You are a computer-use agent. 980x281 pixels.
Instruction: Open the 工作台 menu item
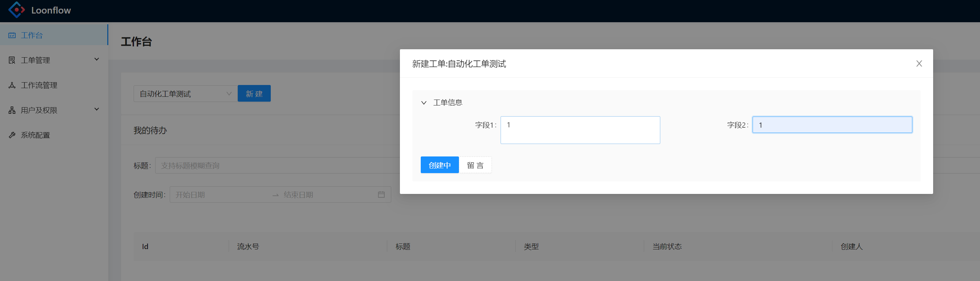pos(54,35)
